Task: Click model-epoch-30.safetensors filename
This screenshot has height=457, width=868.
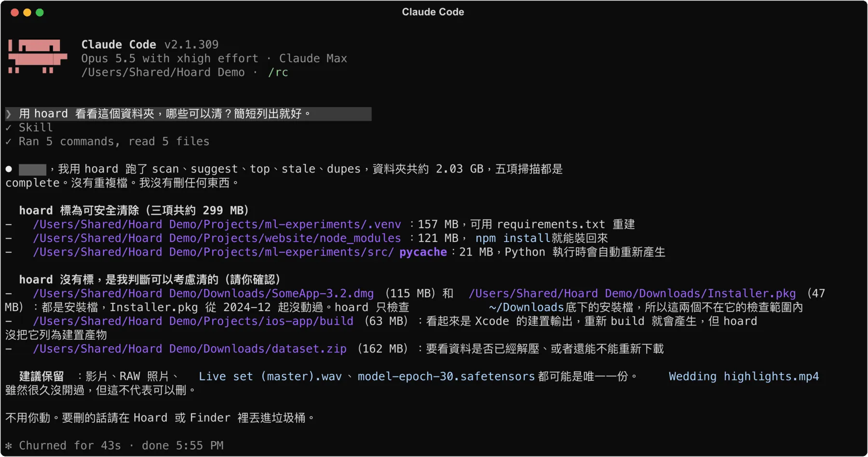Action: (x=446, y=376)
